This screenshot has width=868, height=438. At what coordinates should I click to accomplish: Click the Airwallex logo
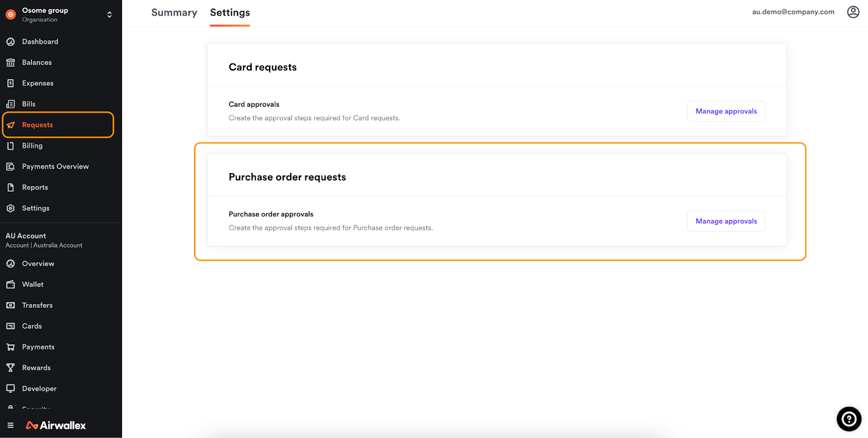pyautogui.click(x=56, y=426)
